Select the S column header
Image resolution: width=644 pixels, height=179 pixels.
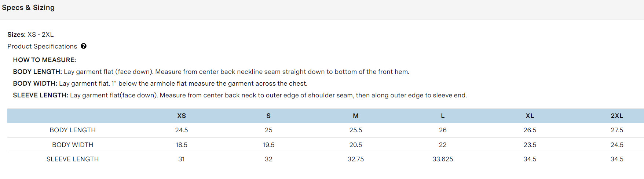[x=268, y=116]
